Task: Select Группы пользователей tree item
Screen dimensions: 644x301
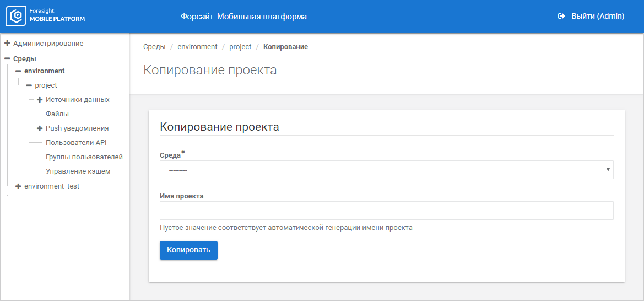Action: (x=84, y=157)
